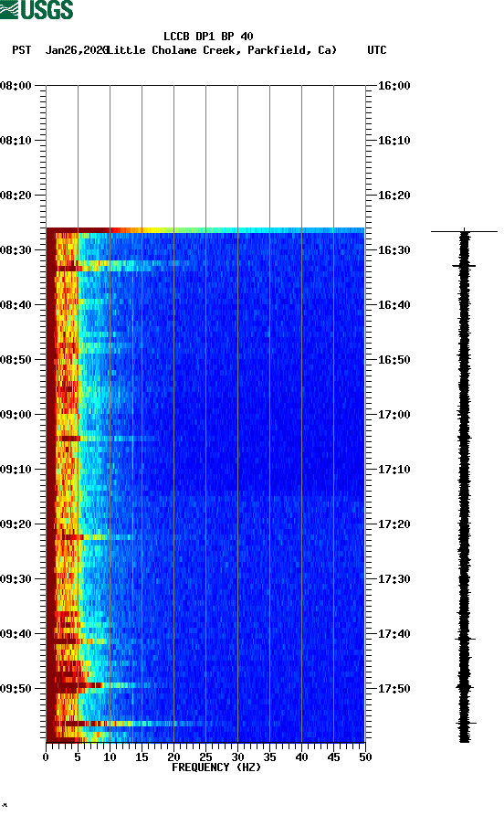Click the seismogram waveform trace beside spectrogram
Viewport: 504px width, 815px height.
click(464, 486)
